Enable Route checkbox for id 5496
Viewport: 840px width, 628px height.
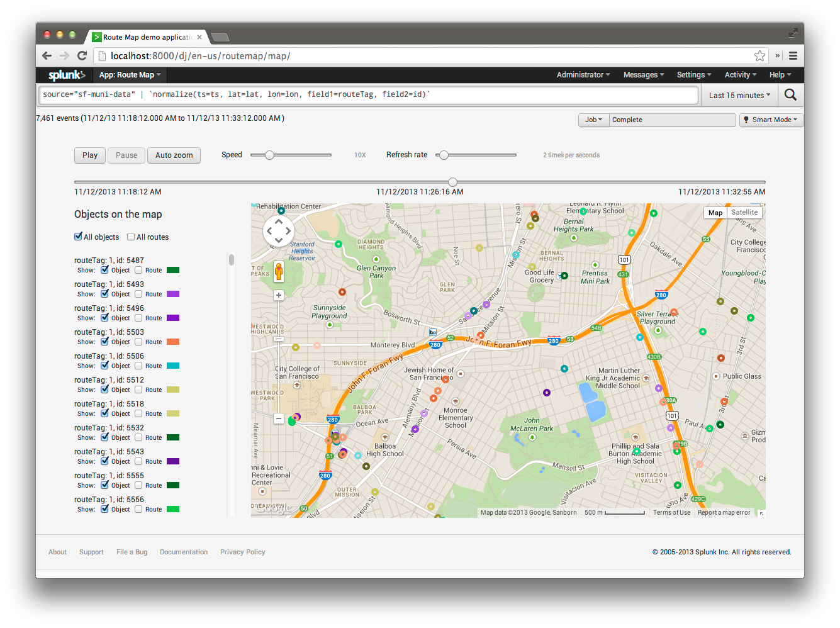(x=138, y=318)
